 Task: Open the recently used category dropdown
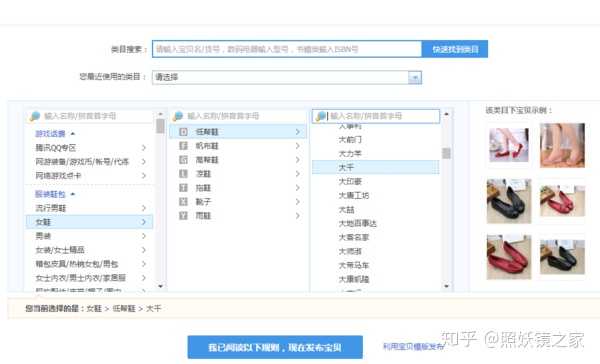tap(415, 77)
